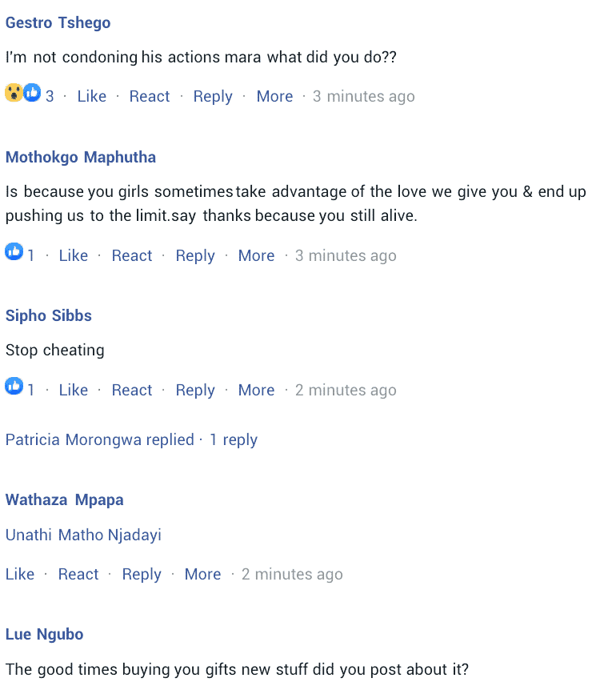Click reaction emojis on Gestro Tshego's comment
616x690 pixels.
[x=22, y=94]
